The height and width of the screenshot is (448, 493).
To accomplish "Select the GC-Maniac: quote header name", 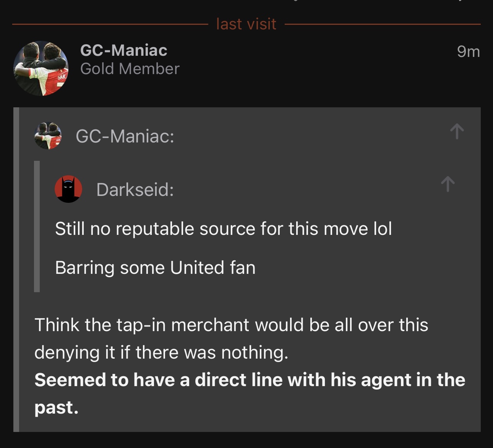I will (125, 136).
